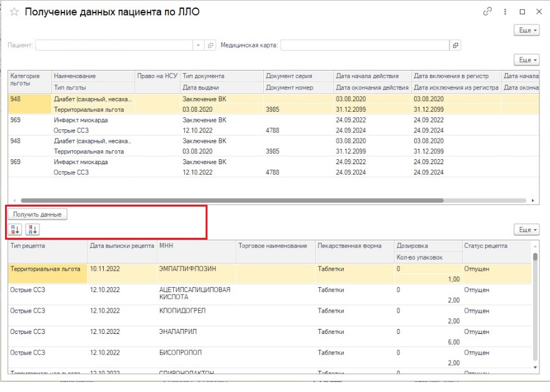This screenshot has height=392, width=550.
Task: Open the medical card record icon
Action: point(456,46)
